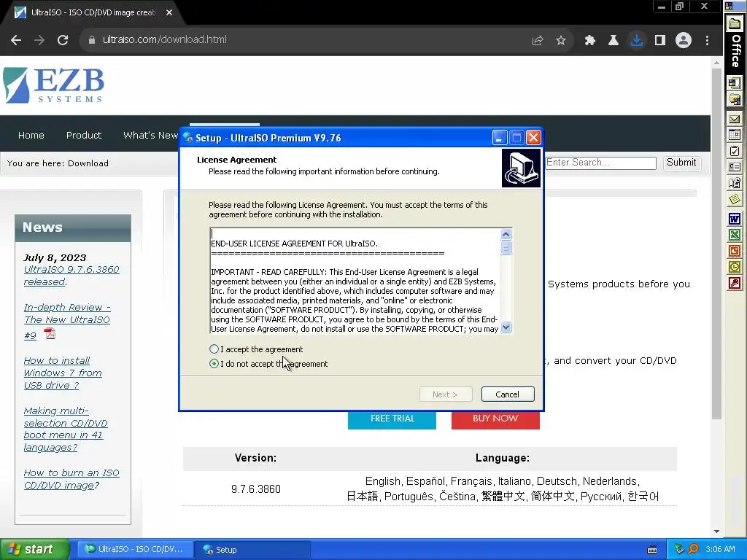Click browser page scrollbar down arrow
This screenshot has width=747, height=560.
coord(716,532)
